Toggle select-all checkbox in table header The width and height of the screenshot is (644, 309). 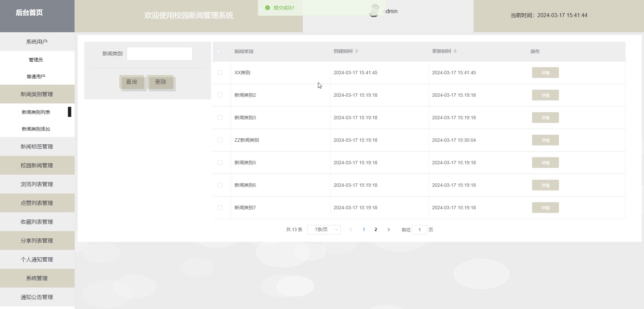[x=218, y=51]
